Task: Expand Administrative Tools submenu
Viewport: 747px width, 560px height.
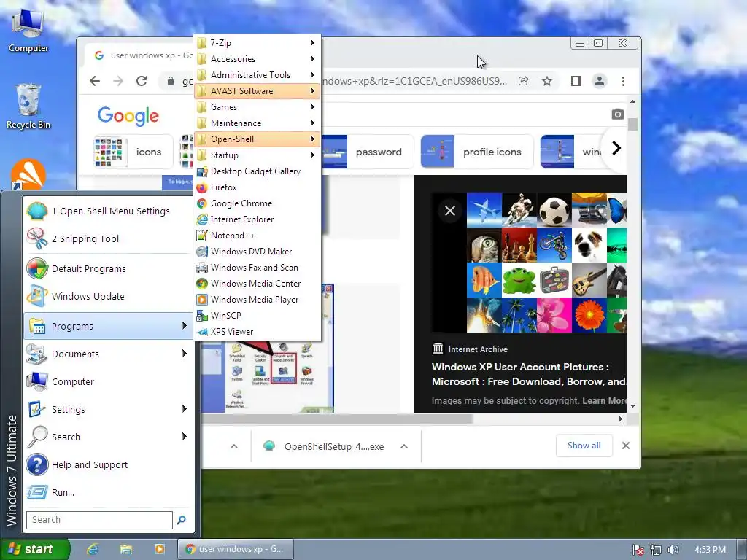Action: point(258,75)
